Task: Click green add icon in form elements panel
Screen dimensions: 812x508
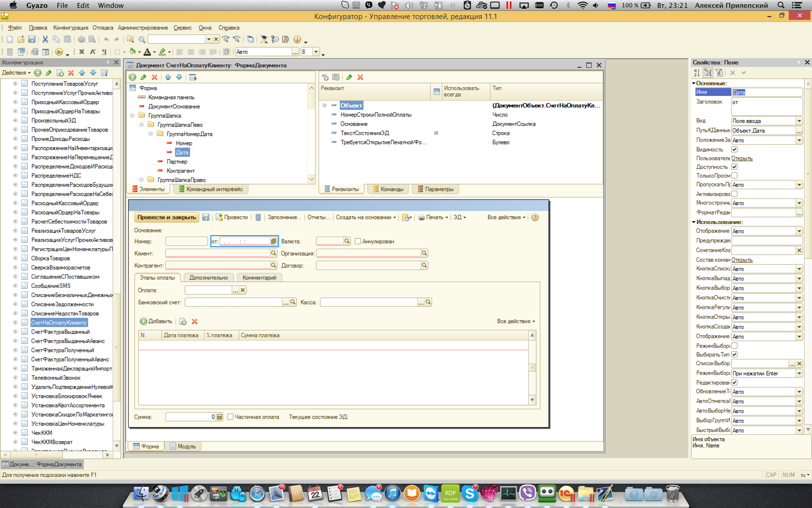Action: pos(132,77)
